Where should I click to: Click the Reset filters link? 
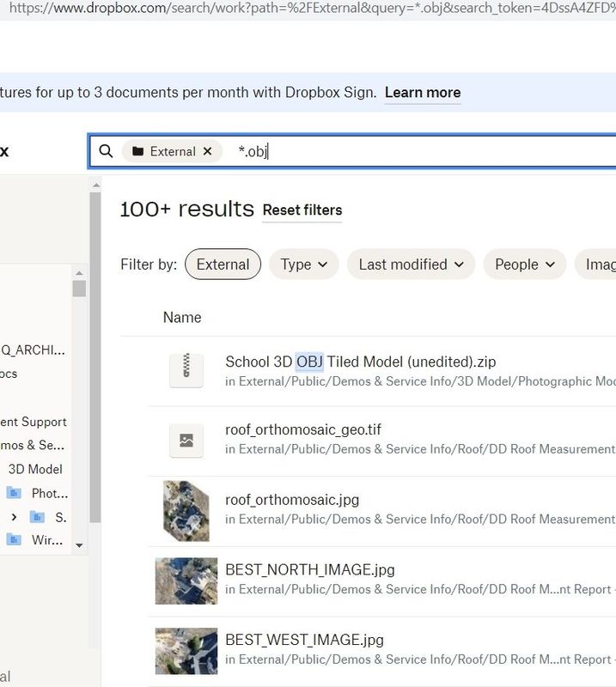click(x=302, y=210)
